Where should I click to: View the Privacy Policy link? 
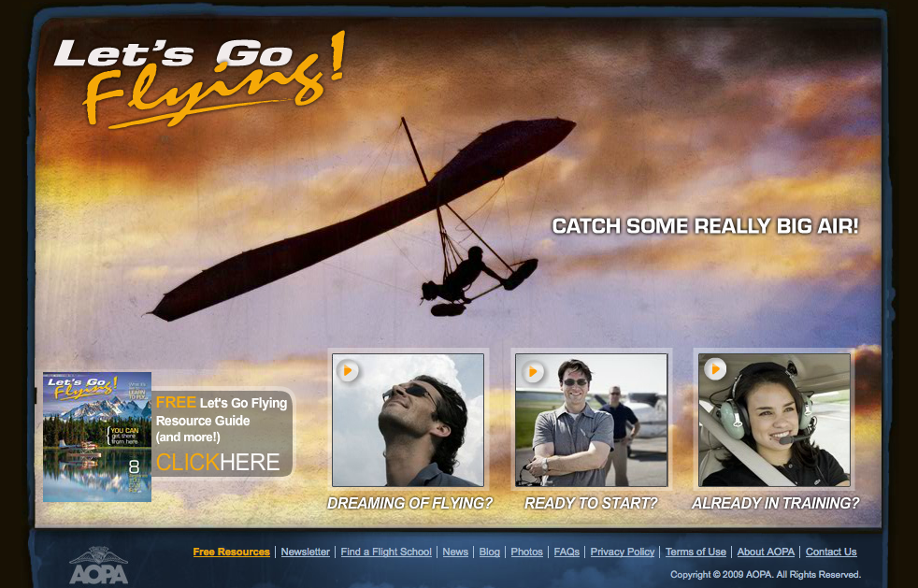(623, 552)
